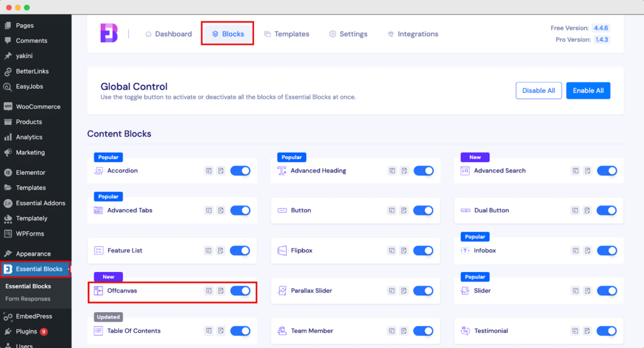Open the documentation icon for Advanced Search
This screenshot has width=644, height=348.
click(x=588, y=171)
